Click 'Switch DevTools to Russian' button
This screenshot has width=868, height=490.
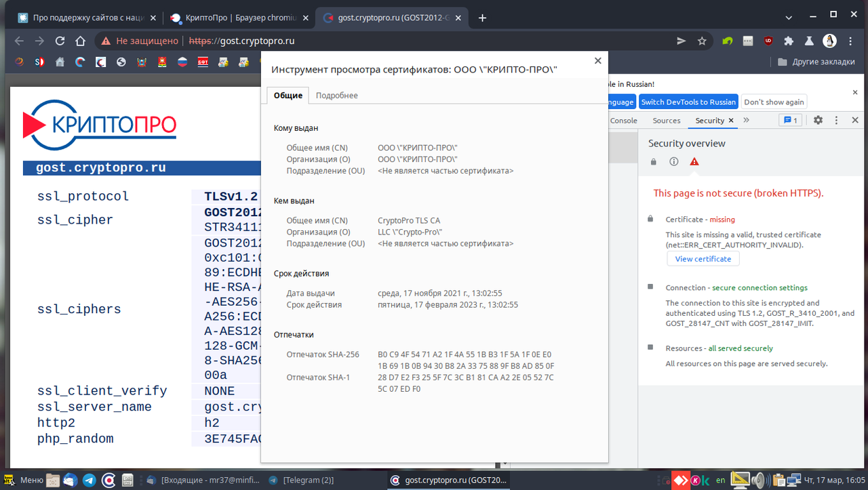688,102
